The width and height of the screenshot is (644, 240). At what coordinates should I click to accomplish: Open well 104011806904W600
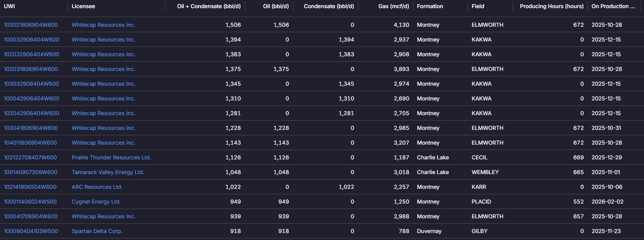(30, 143)
